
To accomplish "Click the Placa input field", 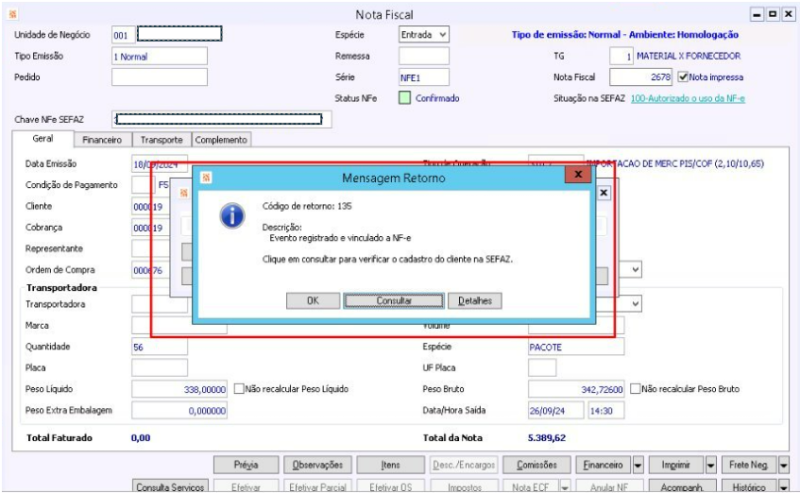I will pyautogui.click(x=159, y=368).
